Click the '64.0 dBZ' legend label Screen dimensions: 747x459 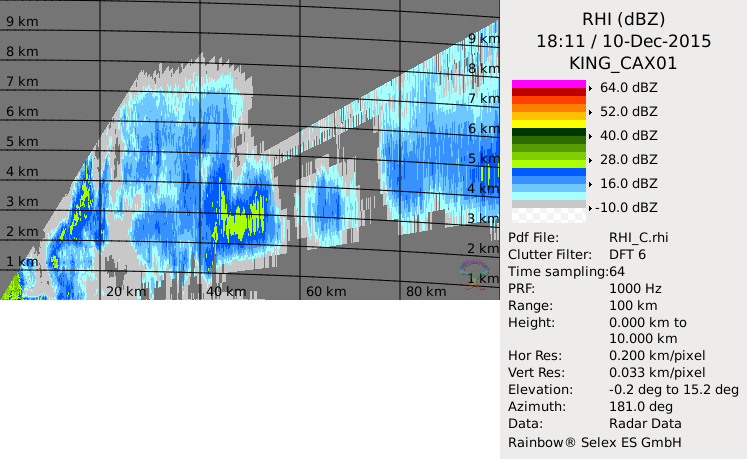click(x=629, y=88)
